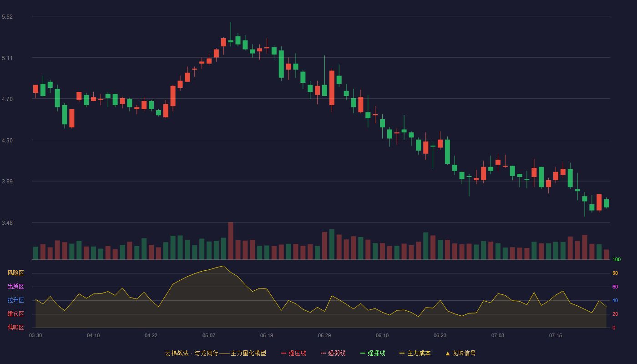The height and width of the screenshot is (364, 637).
Task: Click the red 强压线 legend line icon
Action: coord(283,353)
